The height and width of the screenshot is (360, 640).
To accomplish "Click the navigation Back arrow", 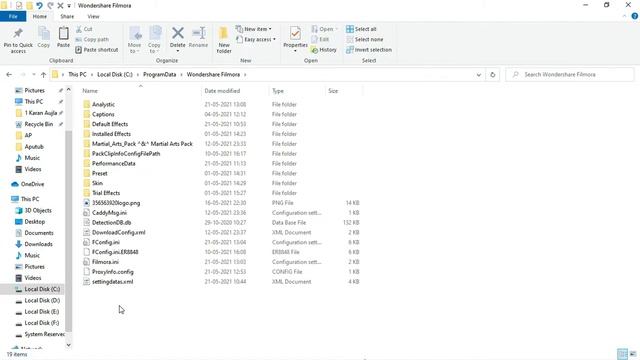I will (9, 75).
